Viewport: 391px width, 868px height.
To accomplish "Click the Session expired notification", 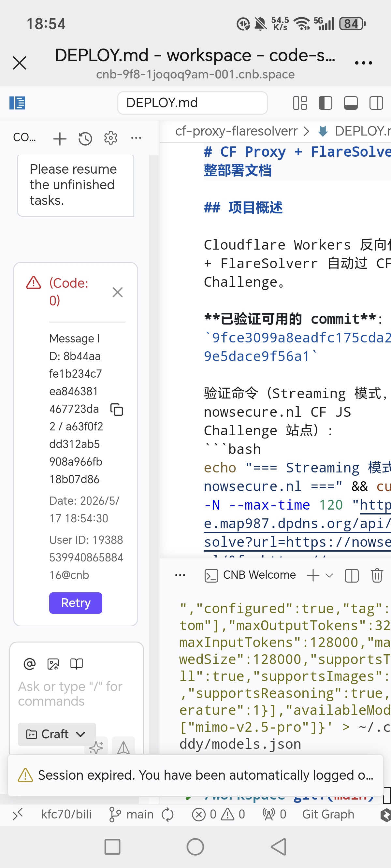I will 195,775.
